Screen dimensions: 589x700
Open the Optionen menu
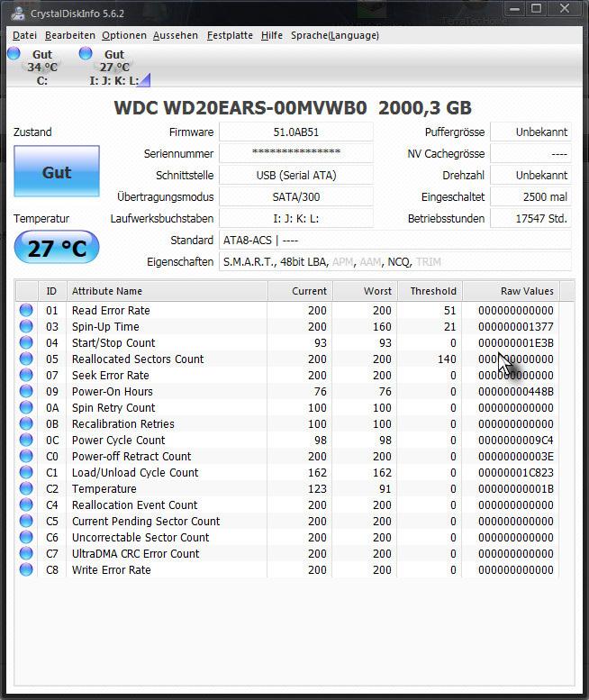pyautogui.click(x=124, y=35)
